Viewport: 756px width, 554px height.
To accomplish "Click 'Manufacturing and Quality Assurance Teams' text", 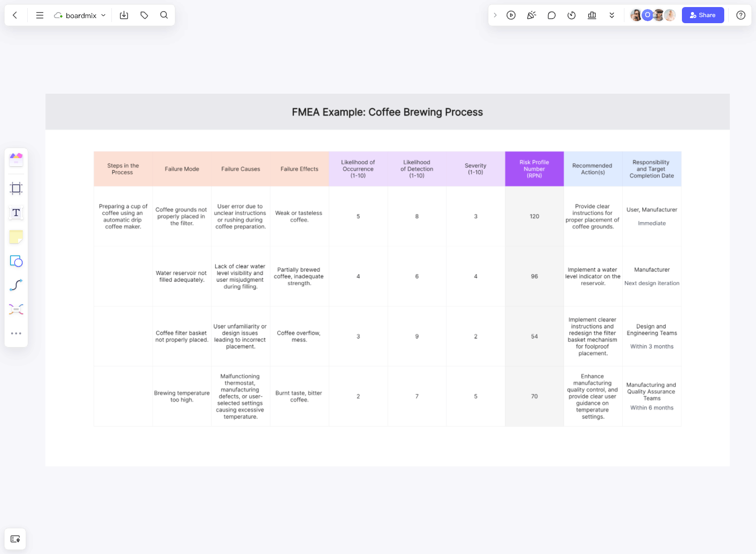I will pyautogui.click(x=652, y=391).
